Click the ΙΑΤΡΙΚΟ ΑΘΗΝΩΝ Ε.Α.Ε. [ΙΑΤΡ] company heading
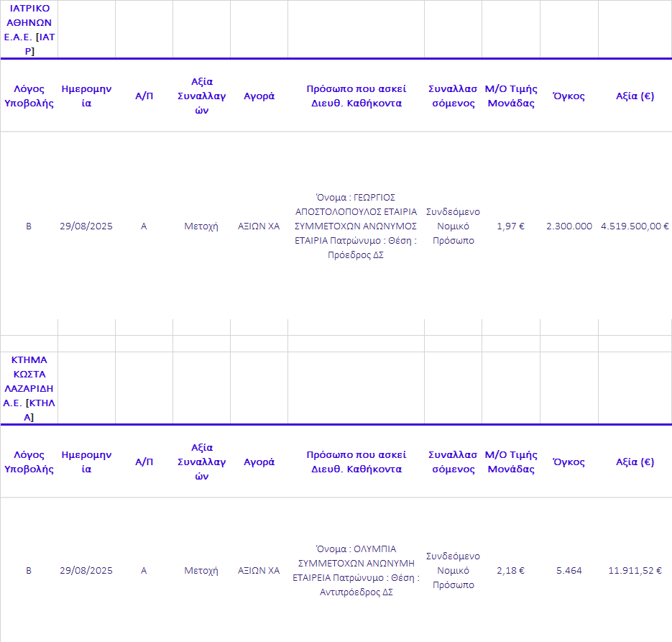 point(29,29)
